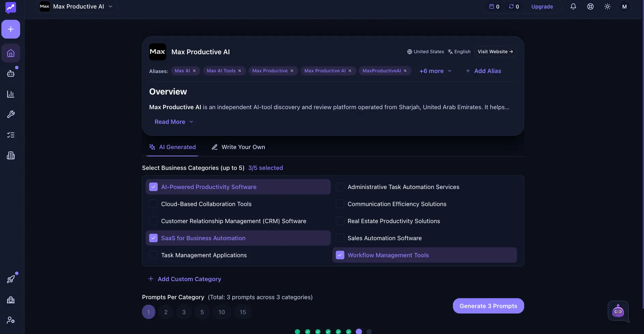Click the first green completed step dot
This screenshot has height=334, width=644.
(x=297, y=331)
